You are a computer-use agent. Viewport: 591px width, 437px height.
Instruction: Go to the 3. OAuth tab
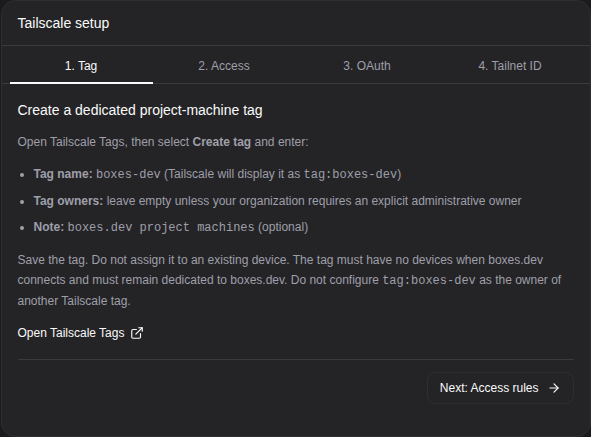[367, 66]
